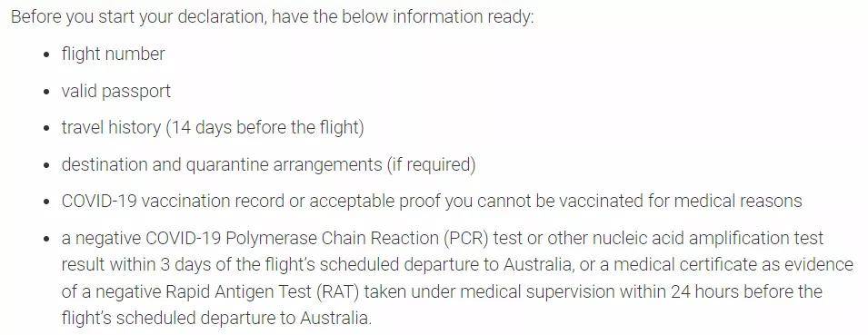Click the 'flight number' bullet text
Viewport: 868px width, 335px height.
[113, 54]
